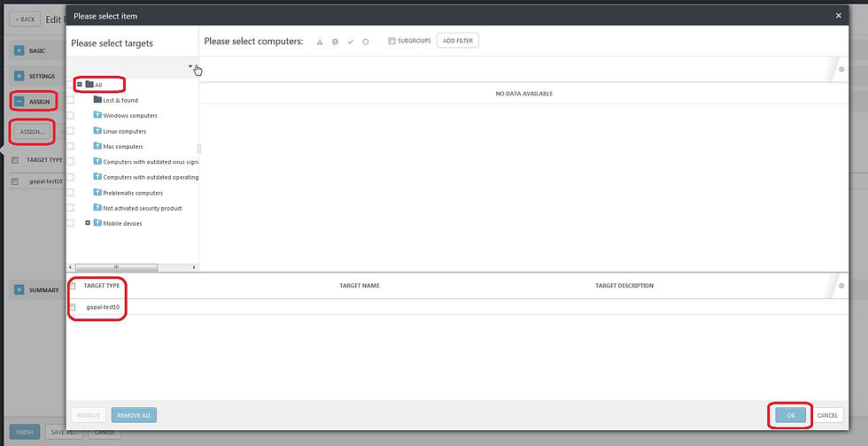Open computers table gear settings
This screenshot has height=446, width=868.
pyautogui.click(x=841, y=70)
